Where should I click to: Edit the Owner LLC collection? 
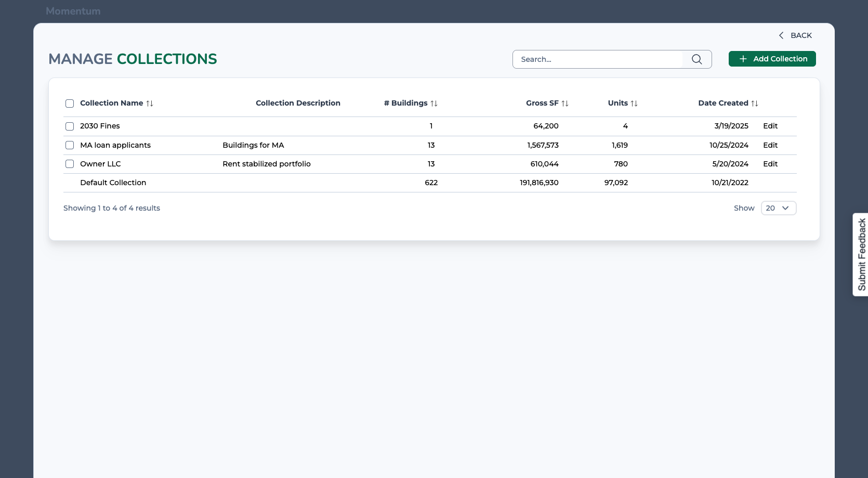[x=770, y=164]
